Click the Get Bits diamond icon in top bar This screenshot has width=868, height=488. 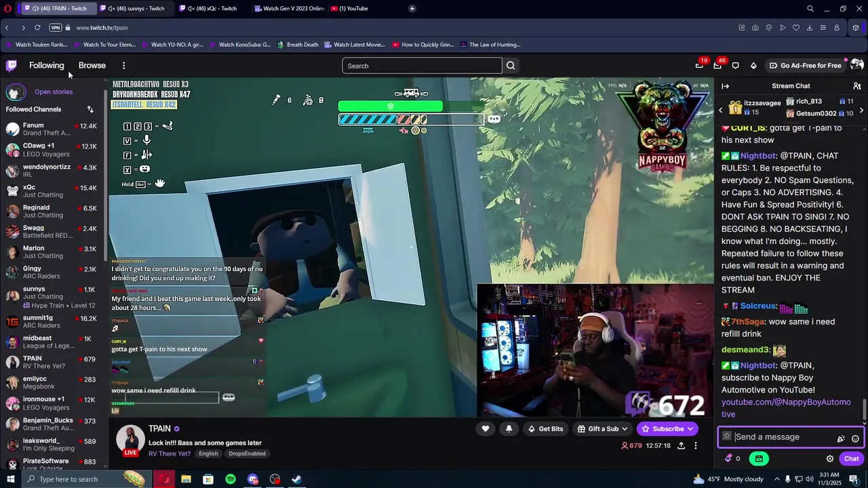(x=753, y=66)
